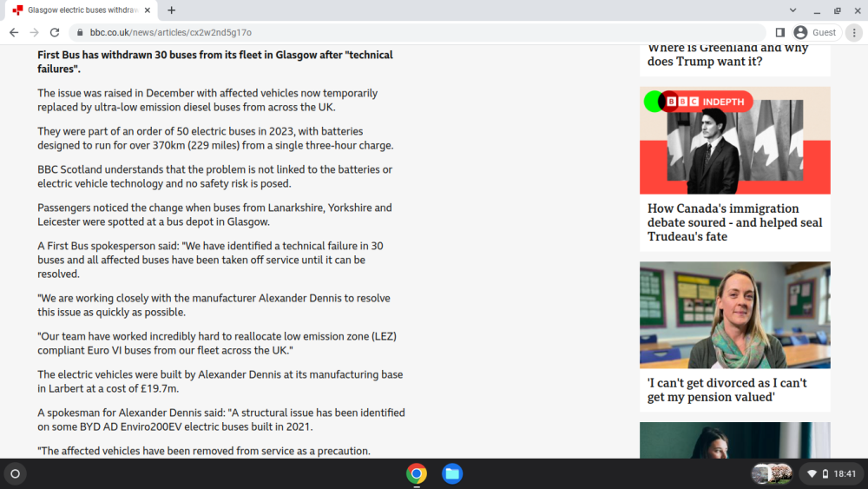The width and height of the screenshot is (868, 489).
Task: Click the paragraph 'We are working closely'
Action: click(214, 305)
